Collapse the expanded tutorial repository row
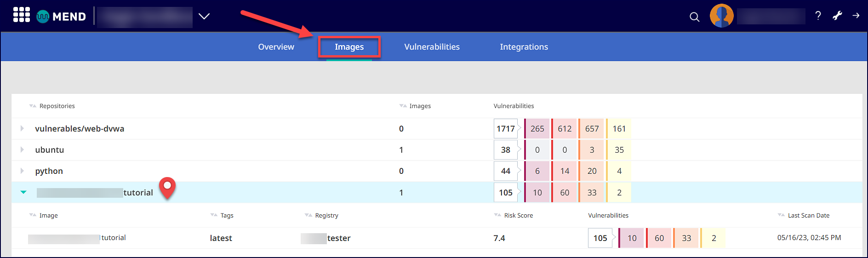This screenshot has height=258, width=868. (x=23, y=192)
